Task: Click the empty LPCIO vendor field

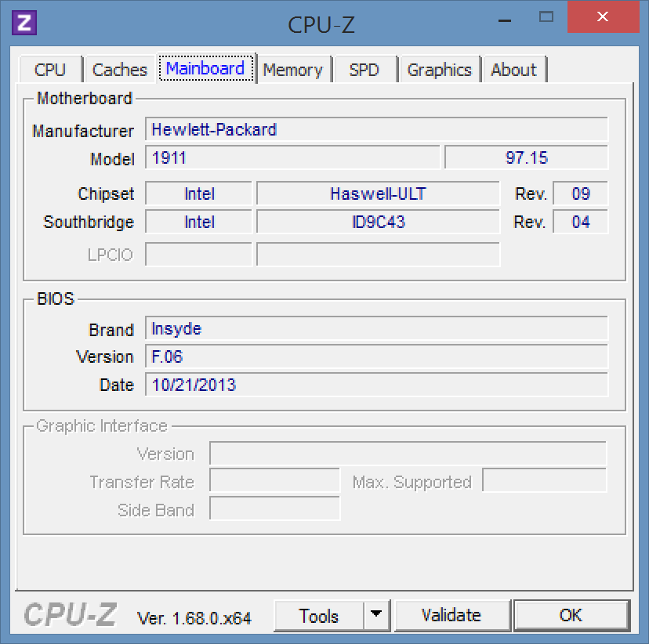Action: pyautogui.click(x=198, y=255)
